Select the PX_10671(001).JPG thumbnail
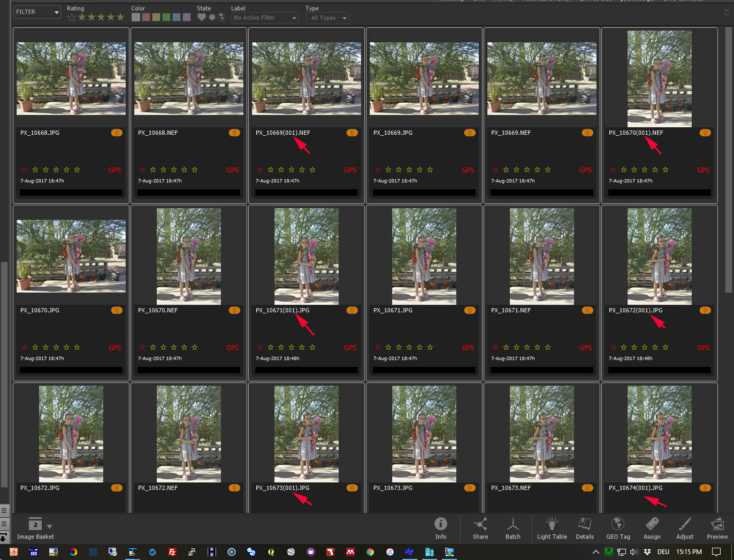The height and width of the screenshot is (560, 734). pyautogui.click(x=307, y=256)
